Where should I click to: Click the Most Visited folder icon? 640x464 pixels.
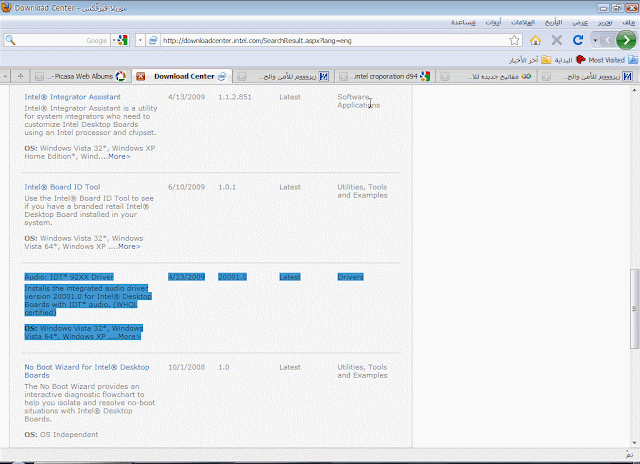[x=633, y=60]
